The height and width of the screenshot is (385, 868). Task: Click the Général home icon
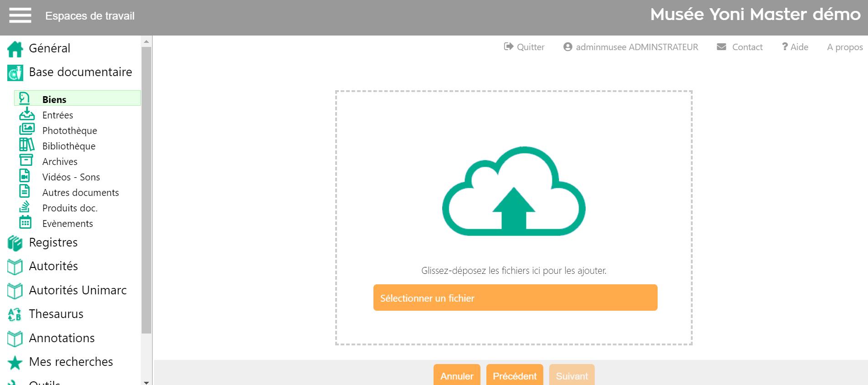pos(15,49)
